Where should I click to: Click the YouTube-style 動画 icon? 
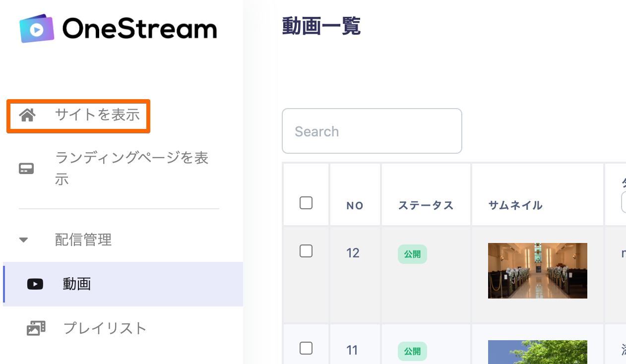pos(35,284)
